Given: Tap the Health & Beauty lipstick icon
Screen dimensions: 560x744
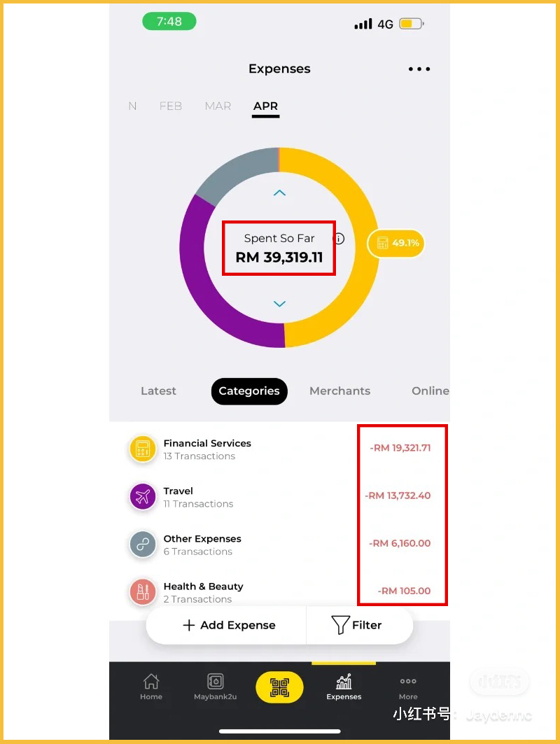Looking at the screenshot, I should (x=143, y=592).
